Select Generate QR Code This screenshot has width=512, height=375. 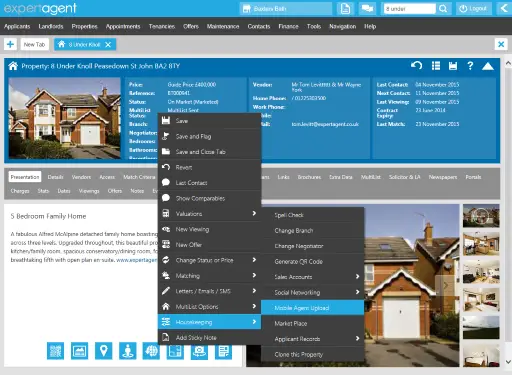312,262
